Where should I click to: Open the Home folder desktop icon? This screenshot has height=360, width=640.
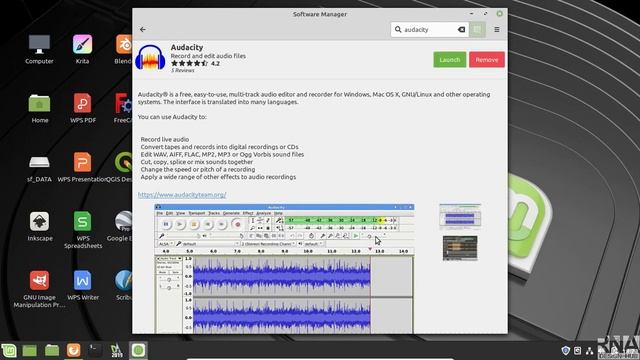40,108
